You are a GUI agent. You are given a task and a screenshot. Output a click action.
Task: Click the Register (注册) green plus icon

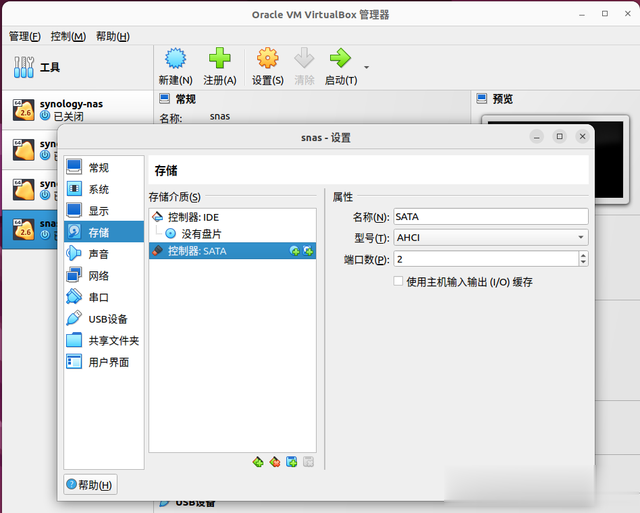click(220, 58)
